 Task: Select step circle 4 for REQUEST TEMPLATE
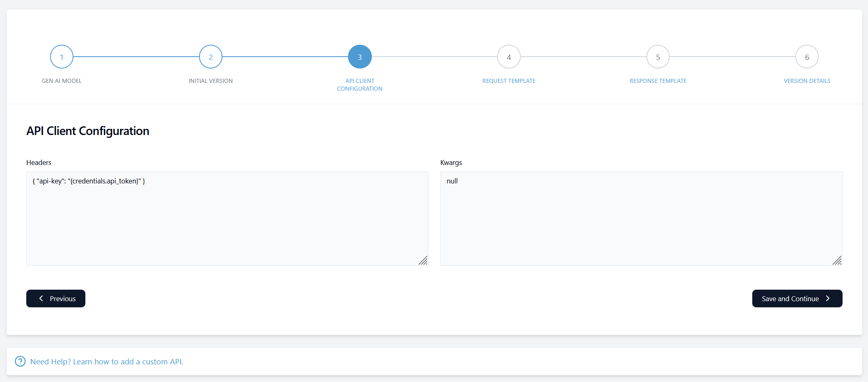point(508,57)
